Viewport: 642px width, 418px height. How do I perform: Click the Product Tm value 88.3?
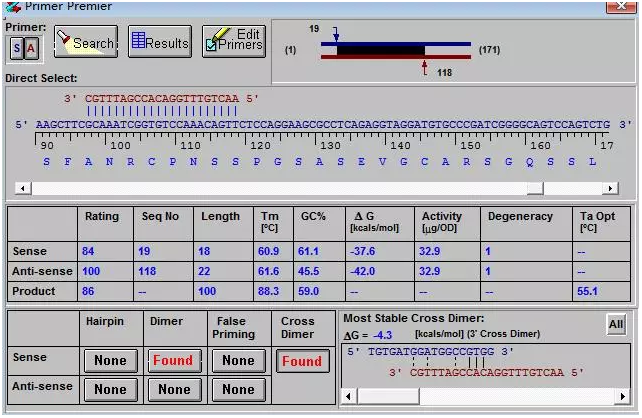(x=269, y=291)
